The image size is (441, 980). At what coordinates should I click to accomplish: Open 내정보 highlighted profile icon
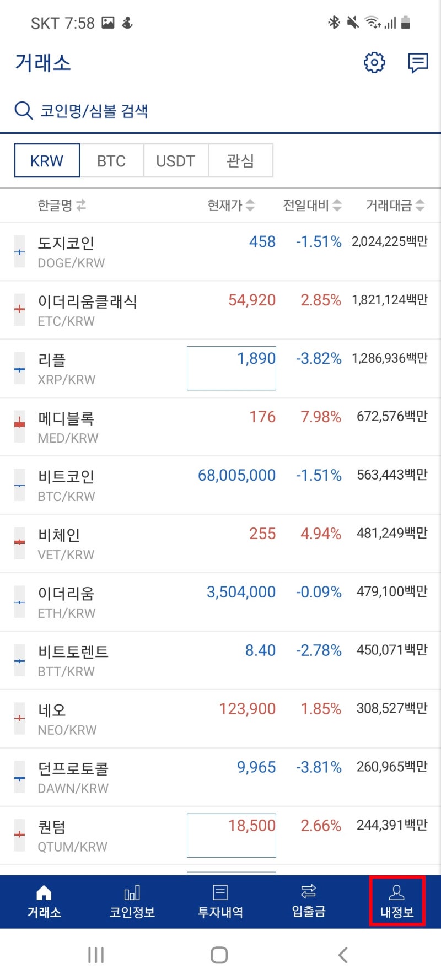click(397, 893)
